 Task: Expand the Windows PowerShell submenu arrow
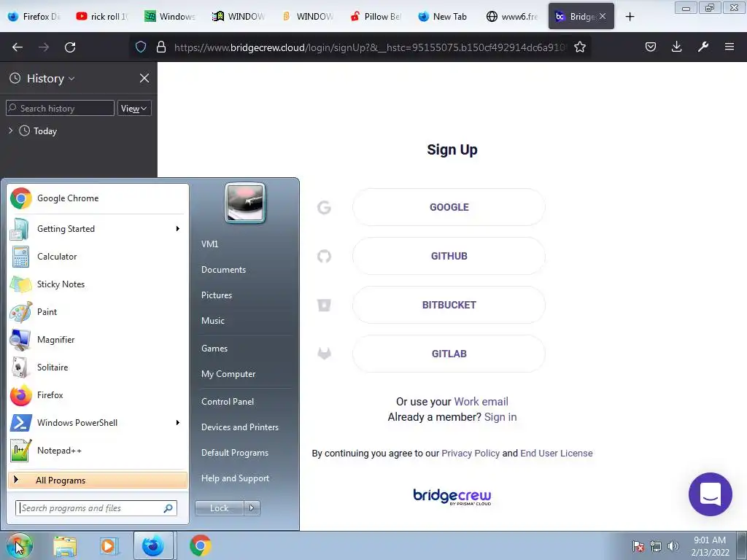pyautogui.click(x=178, y=422)
